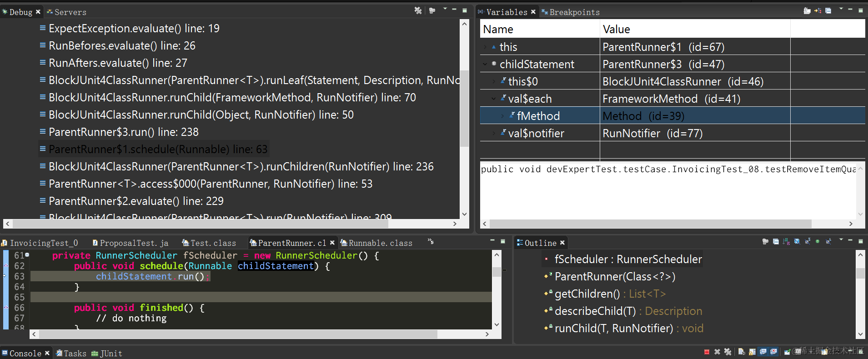Open the Debug view focus task icon
This screenshot has width=868, height=359.
432,10
